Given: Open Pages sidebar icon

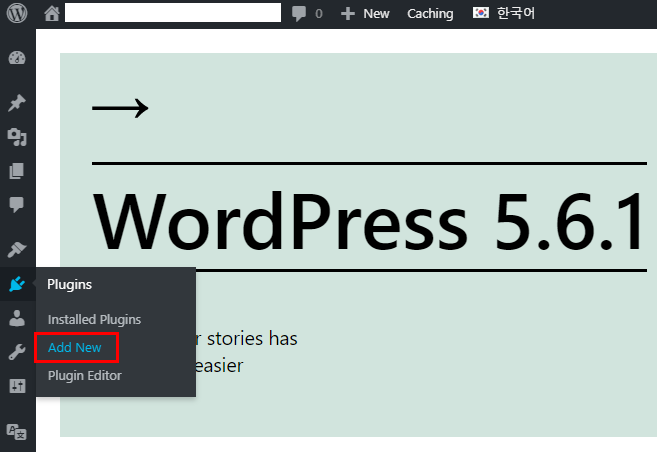Looking at the screenshot, I should tap(17, 171).
